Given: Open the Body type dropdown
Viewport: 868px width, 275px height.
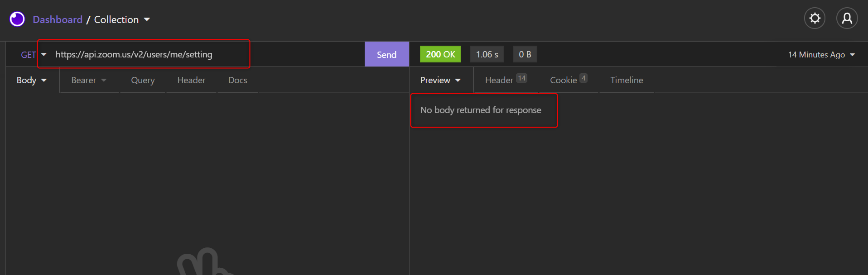Looking at the screenshot, I should tap(32, 80).
